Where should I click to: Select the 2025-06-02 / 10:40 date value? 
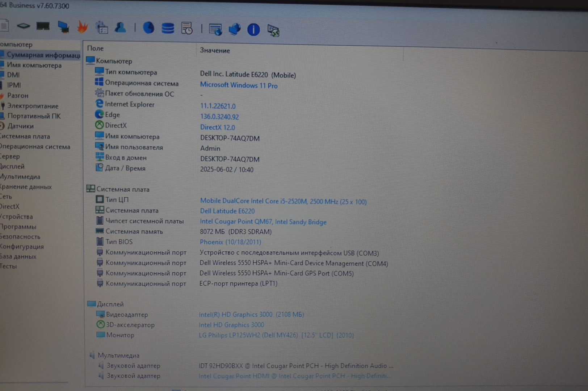click(227, 169)
